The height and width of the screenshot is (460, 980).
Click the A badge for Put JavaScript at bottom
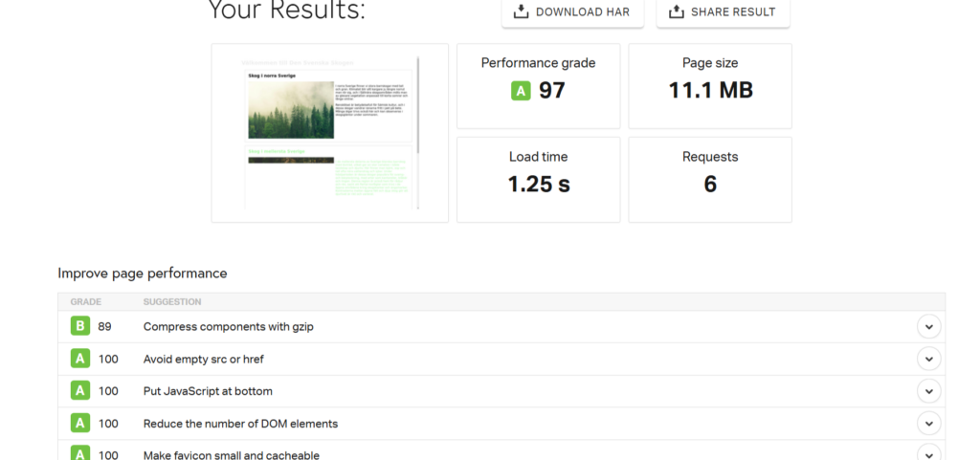80,391
